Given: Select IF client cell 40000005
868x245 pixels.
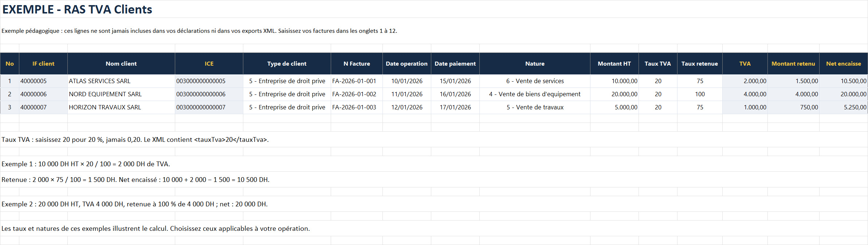Looking at the screenshot, I should click(x=43, y=81).
